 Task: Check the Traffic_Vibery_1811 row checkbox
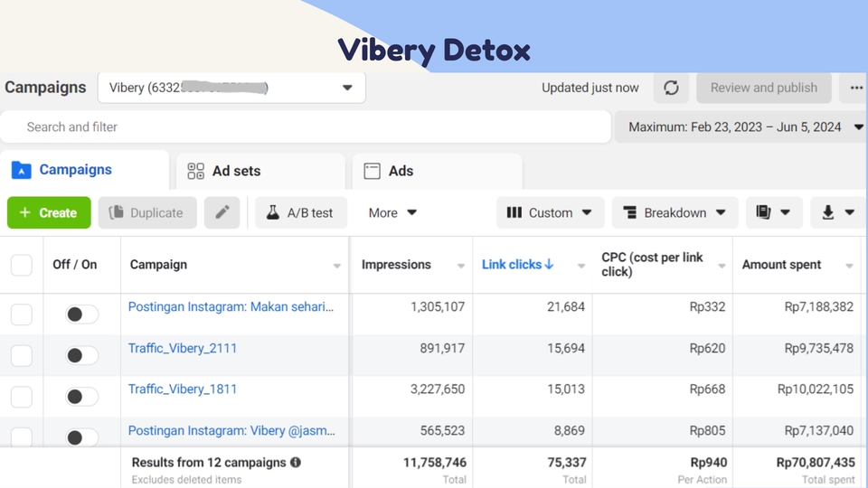pos(22,396)
